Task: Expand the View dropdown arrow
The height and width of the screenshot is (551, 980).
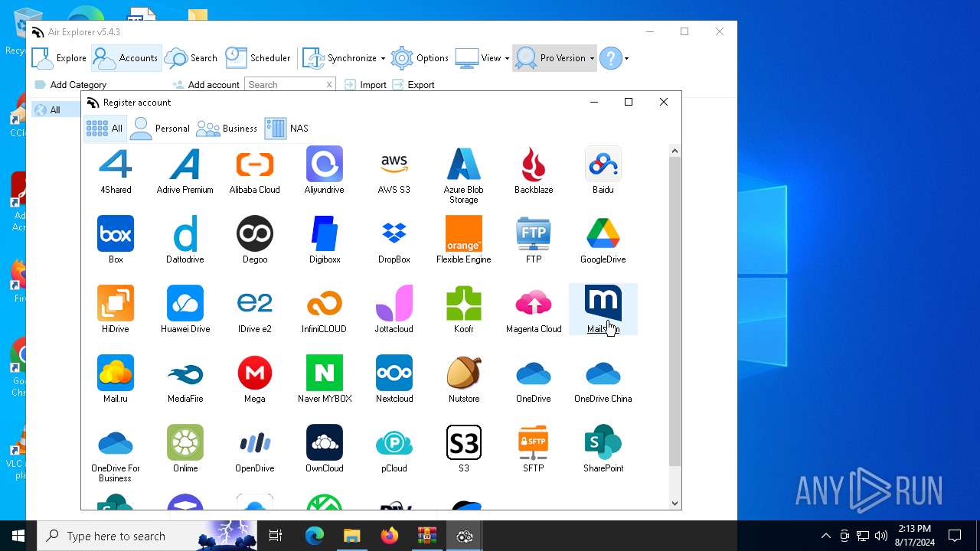Action: (506, 58)
